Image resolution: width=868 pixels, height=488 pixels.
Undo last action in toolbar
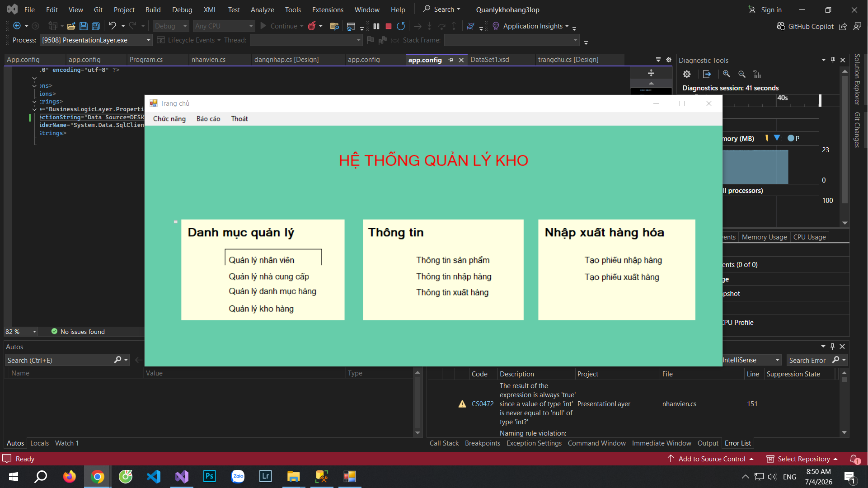[x=112, y=26]
